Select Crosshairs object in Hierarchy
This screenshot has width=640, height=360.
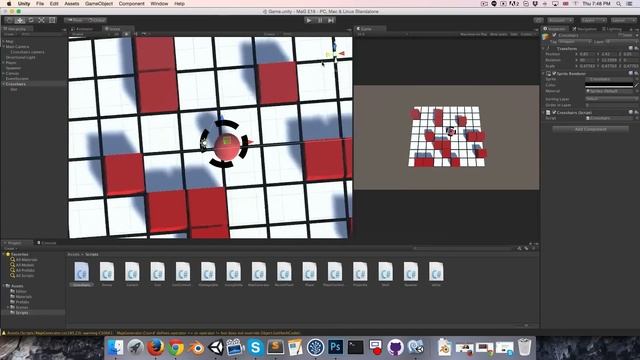(16, 84)
